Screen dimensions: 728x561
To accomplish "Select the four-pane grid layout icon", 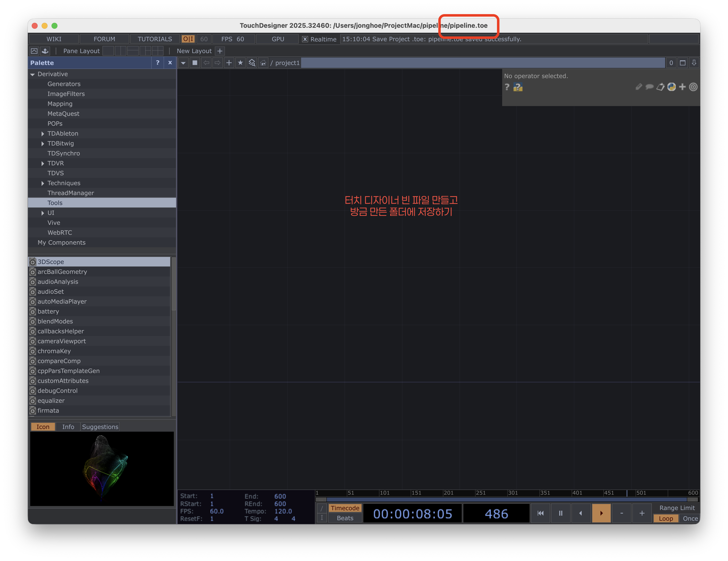I will click(x=157, y=51).
